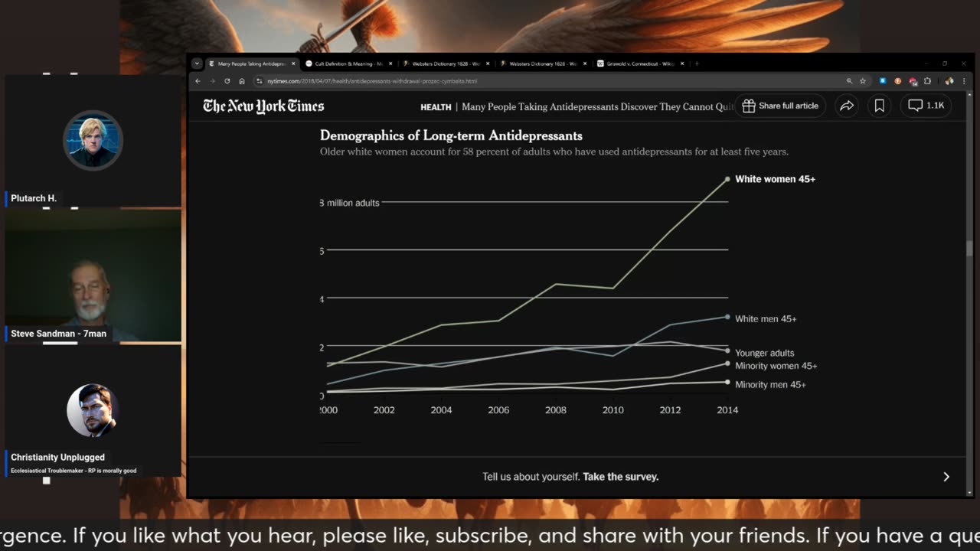Switch to the Many People Taking Antidepressants tab
980x551 pixels.
coord(252,64)
